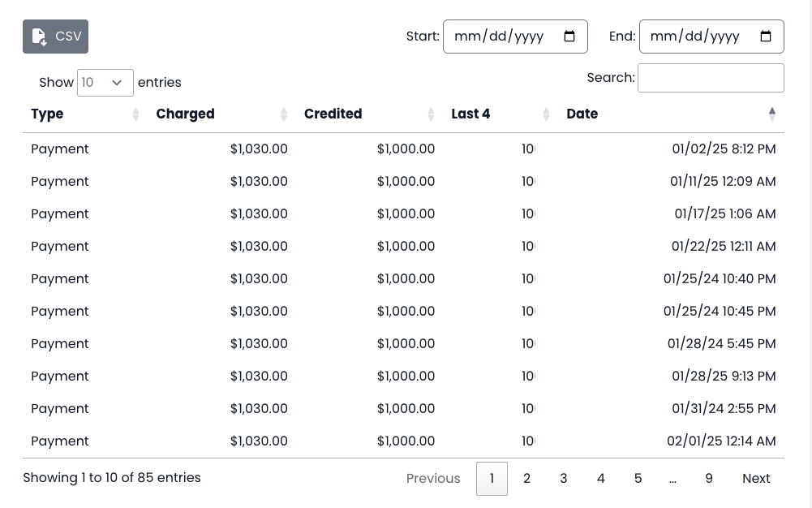Screen dimensions: 812x508
Task: Sort by Charged column arrows
Action: tap(284, 114)
